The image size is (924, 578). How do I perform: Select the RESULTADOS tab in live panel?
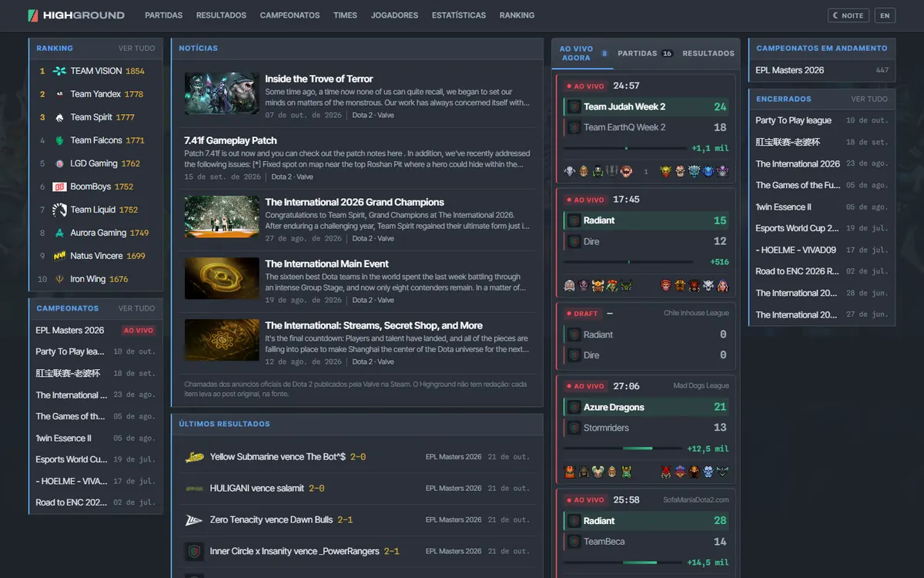[708, 53]
